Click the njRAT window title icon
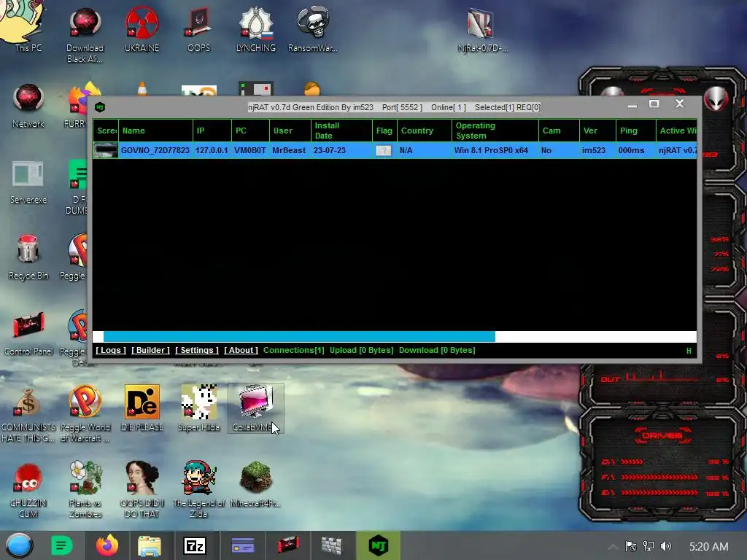The height and width of the screenshot is (560, 747). click(x=100, y=107)
